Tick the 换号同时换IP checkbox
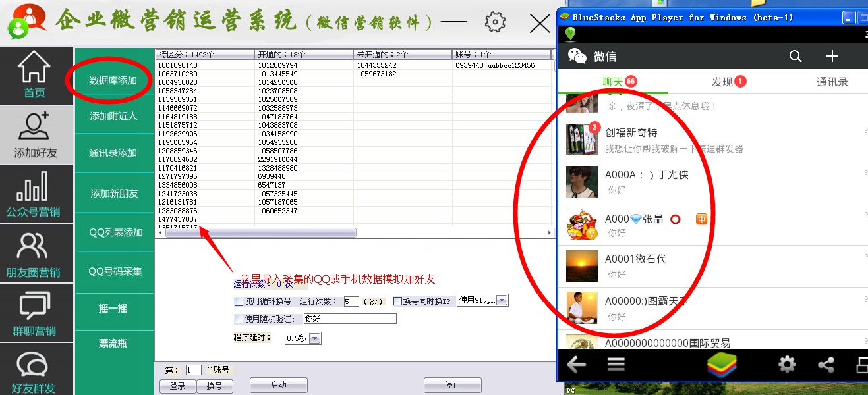Viewport: 868px width, 395px height. [397, 302]
